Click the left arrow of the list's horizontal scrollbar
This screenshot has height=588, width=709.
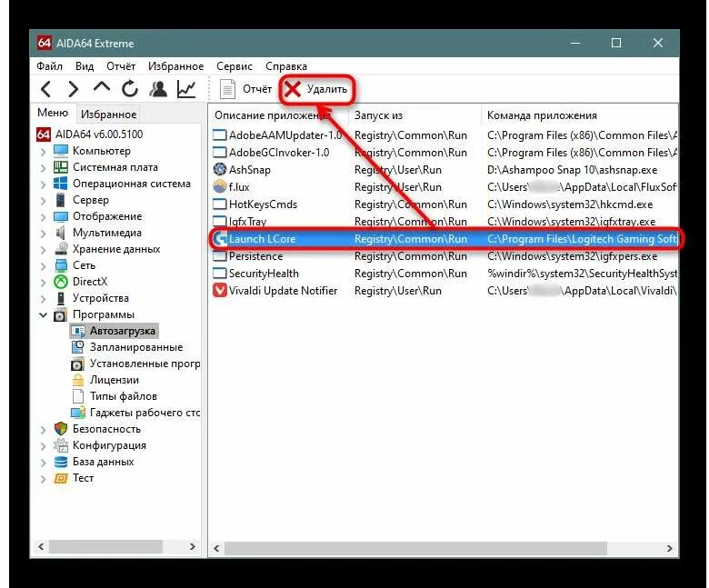tap(216, 548)
